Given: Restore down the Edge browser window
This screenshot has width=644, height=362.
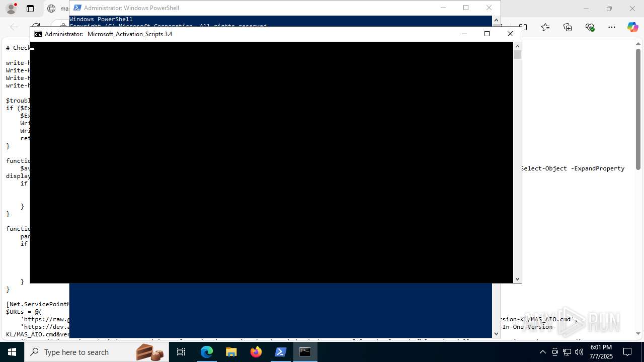Looking at the screenshot, I should pyautogui.click(x=609, y=9).
